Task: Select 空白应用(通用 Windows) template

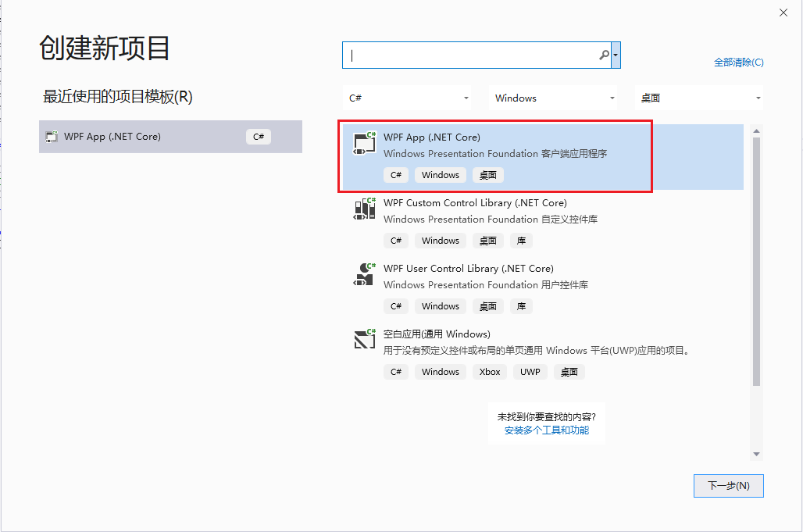Action: (x=543, y=353)
